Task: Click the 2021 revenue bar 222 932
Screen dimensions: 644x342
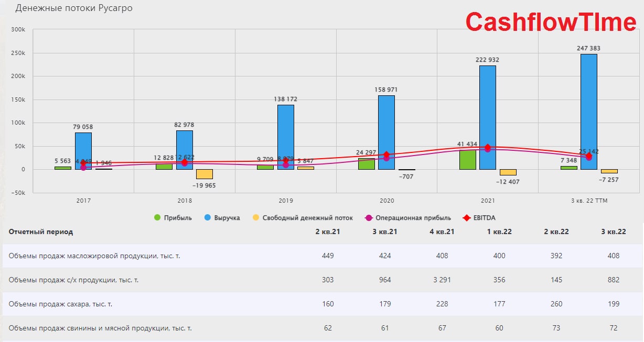Action: [x=488, y=117]
